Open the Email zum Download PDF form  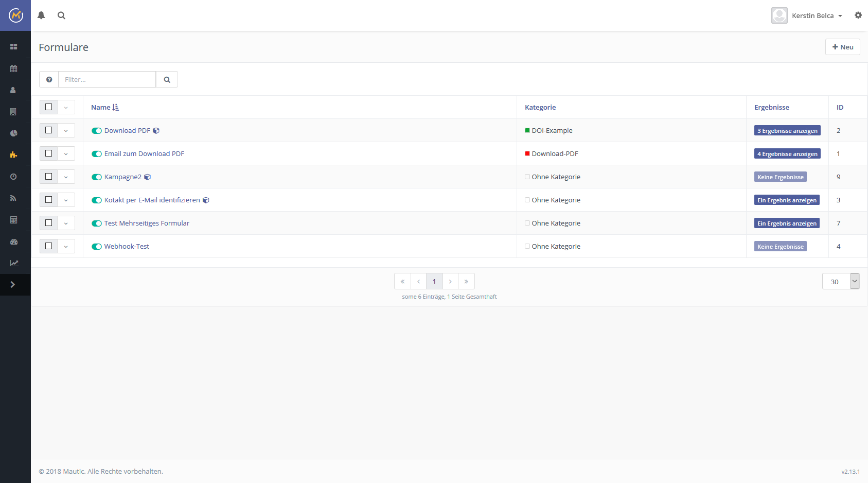(144, 153)
